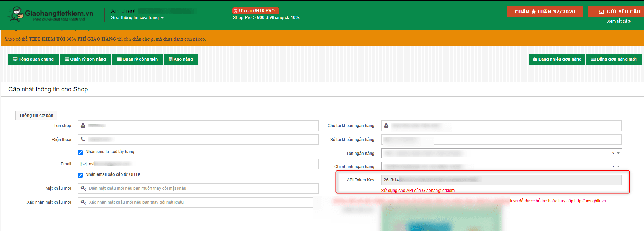644x231 pixels.
Task: Focus the Email input field
Action: tap(198, 164)
